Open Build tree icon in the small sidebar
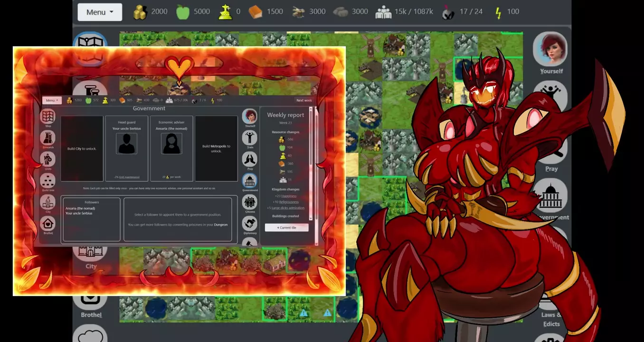Viewport: 644px width, 342px height. [x=48, y=181]
